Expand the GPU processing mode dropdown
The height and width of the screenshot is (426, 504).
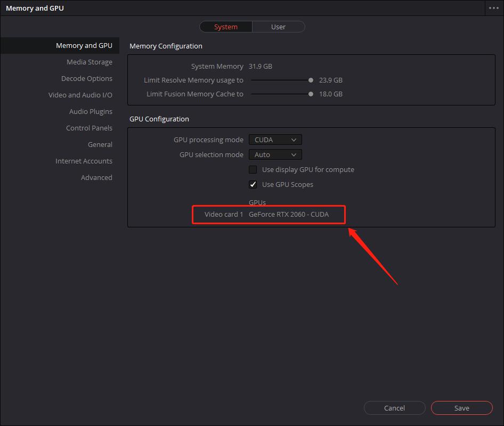point(275,140)
